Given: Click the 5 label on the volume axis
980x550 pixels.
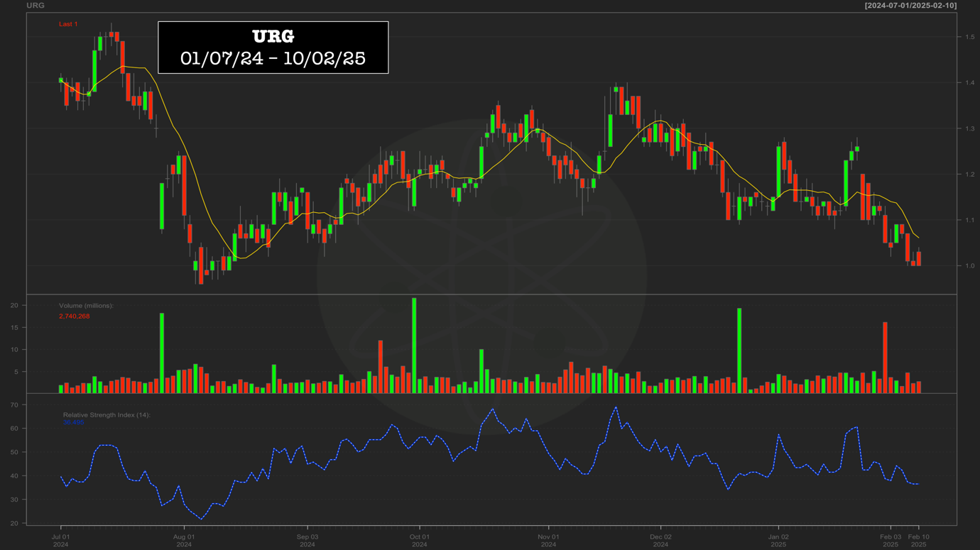Looking at the screenshot, I should tap(16, 371).
